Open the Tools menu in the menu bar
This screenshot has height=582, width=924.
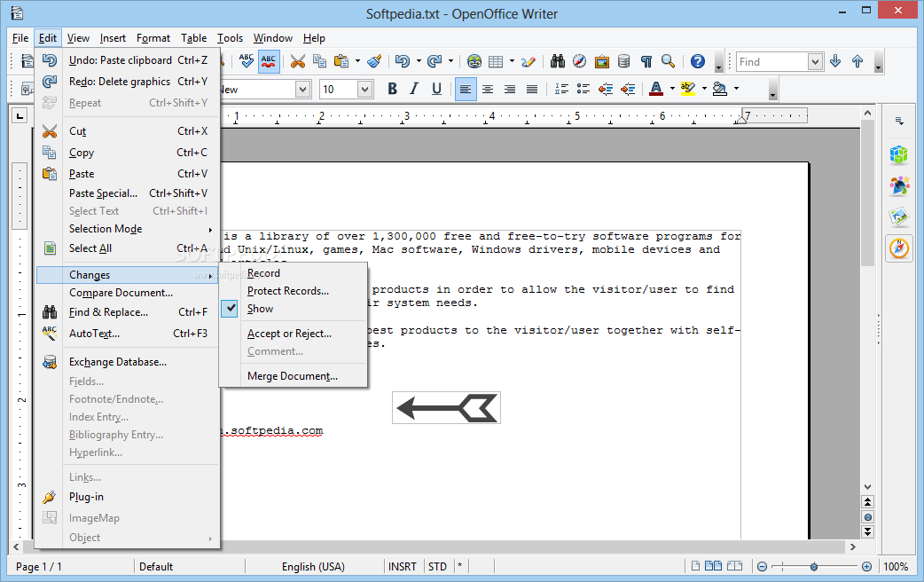coord(230,38)
